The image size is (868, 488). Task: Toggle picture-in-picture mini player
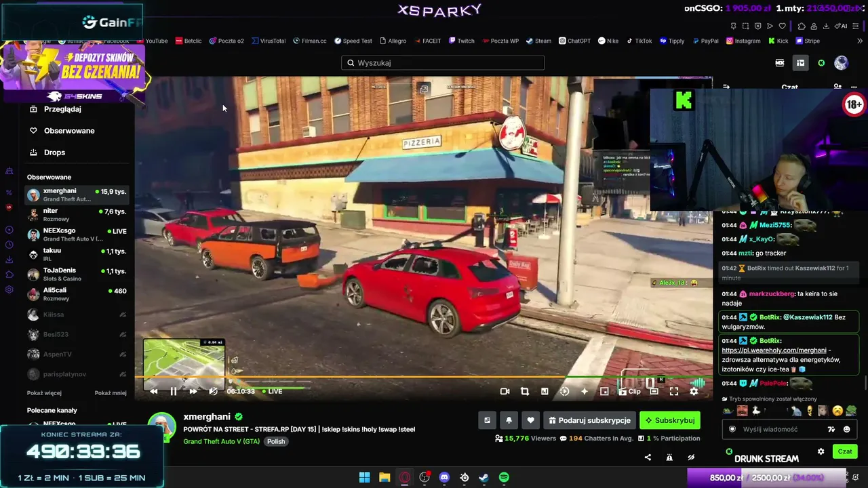[x=604, y=391]
